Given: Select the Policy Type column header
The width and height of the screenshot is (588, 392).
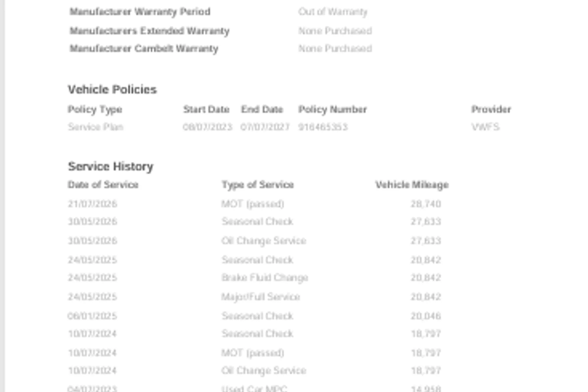Looking at the screenshot, I should (x=95, y=110).
